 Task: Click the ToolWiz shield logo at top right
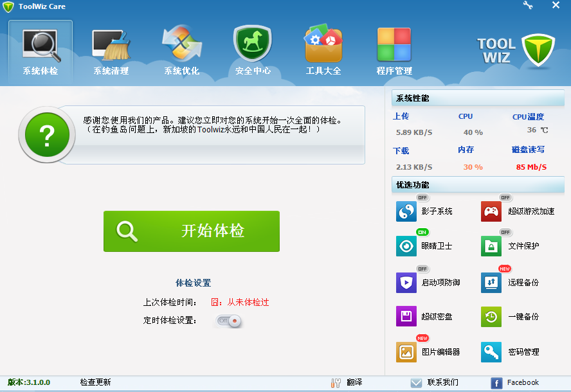point(538,50)
